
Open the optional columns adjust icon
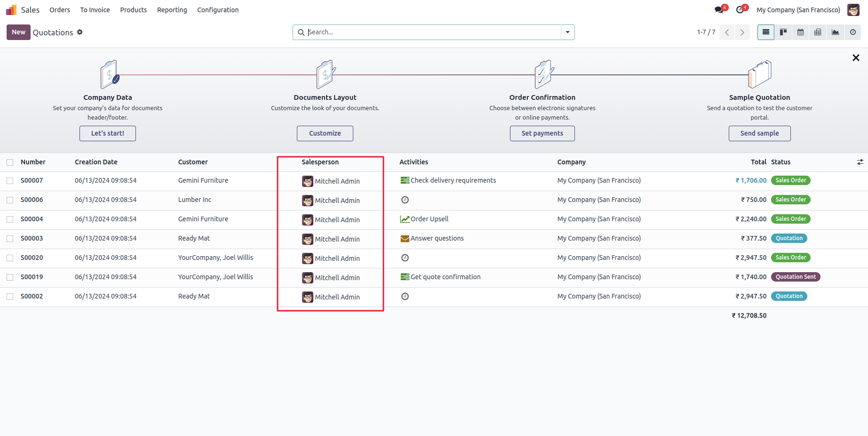[860, 162]
